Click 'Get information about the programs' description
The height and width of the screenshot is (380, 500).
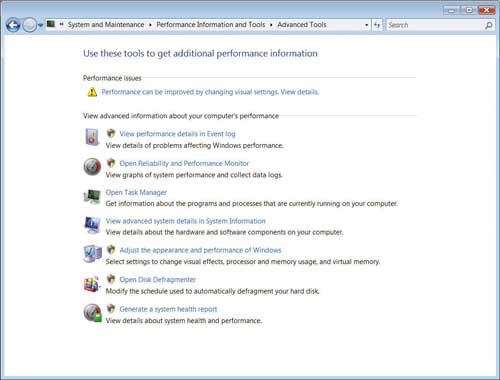pos(252,203)
